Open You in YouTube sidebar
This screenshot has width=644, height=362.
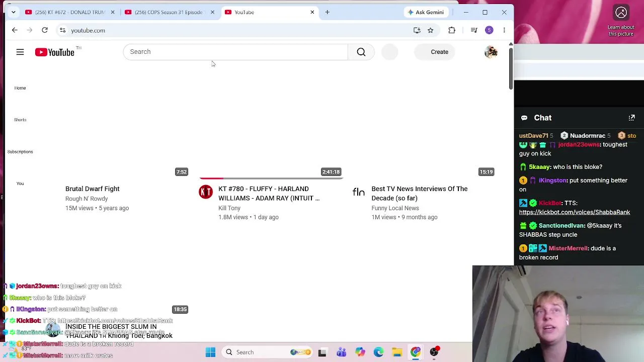click(20, 184)
